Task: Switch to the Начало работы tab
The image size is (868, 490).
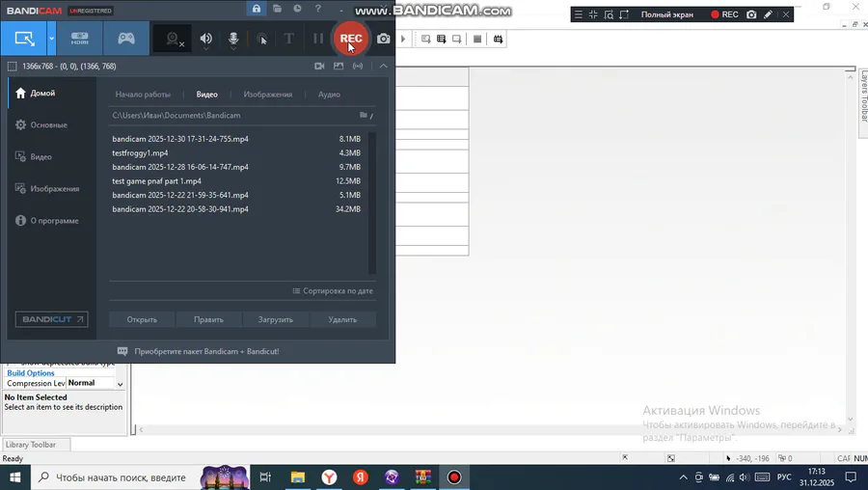Action: click(143, 95)
